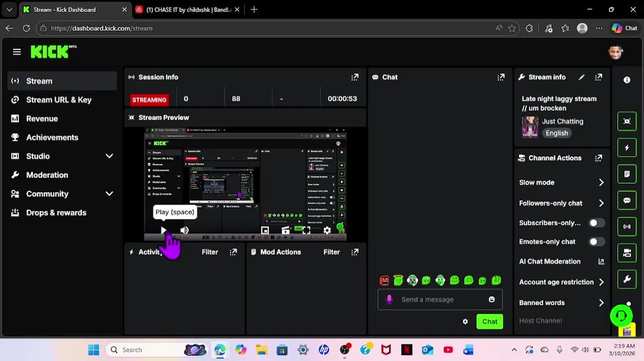The height and width of the screenshot is (361, 644).
Task: Expand Account age restriction options
Action: coord(601,282)
